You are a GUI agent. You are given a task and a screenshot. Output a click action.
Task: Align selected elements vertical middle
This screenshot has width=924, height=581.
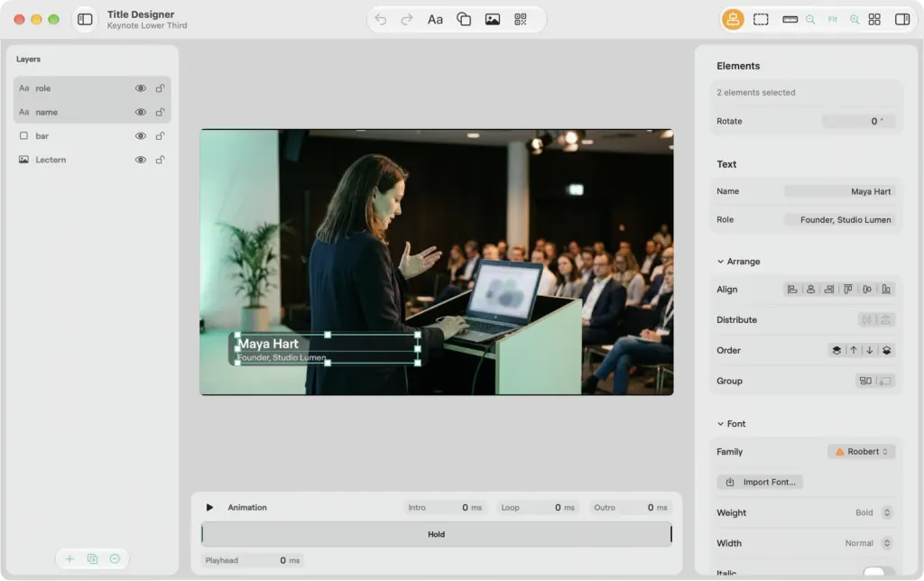[x=867, y=290]
